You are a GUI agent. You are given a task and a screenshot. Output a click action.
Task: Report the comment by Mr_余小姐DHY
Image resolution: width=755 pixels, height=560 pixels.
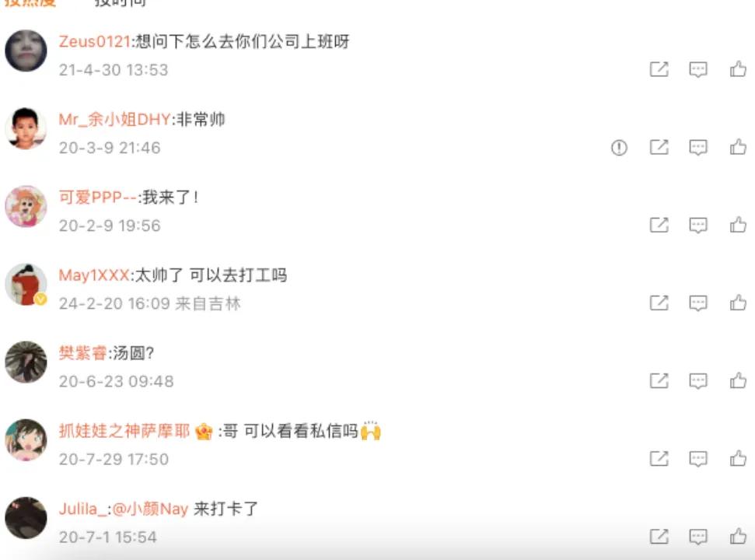619,147
